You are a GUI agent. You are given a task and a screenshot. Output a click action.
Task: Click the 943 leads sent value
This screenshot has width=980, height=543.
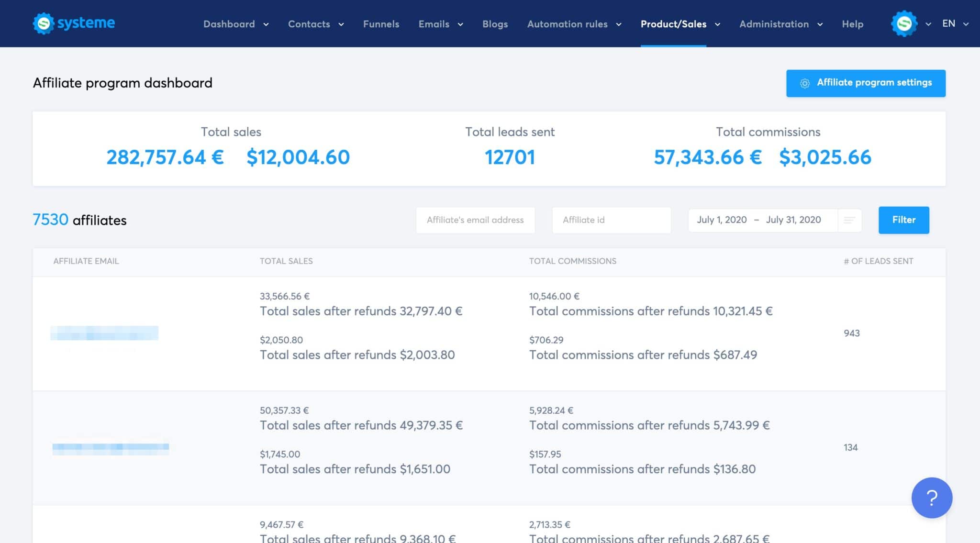coord(852,333)
